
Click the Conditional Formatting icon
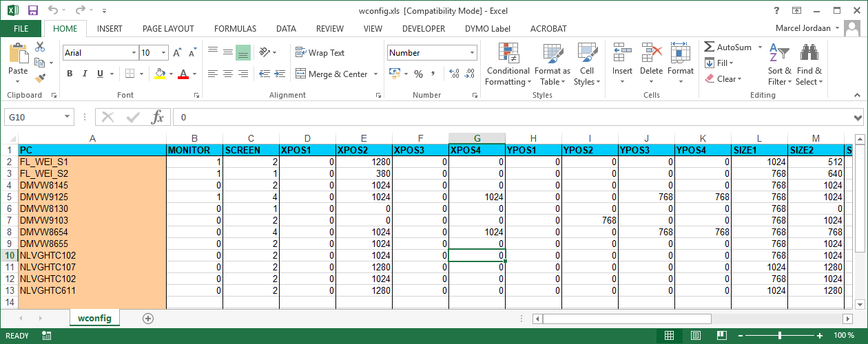[508, 54]
